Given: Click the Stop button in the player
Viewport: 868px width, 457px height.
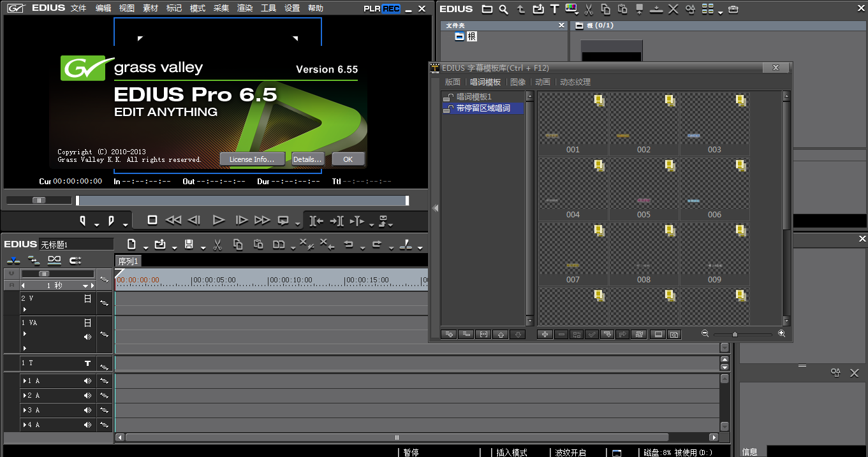Looking at the screenshot, I should point(152,220).
